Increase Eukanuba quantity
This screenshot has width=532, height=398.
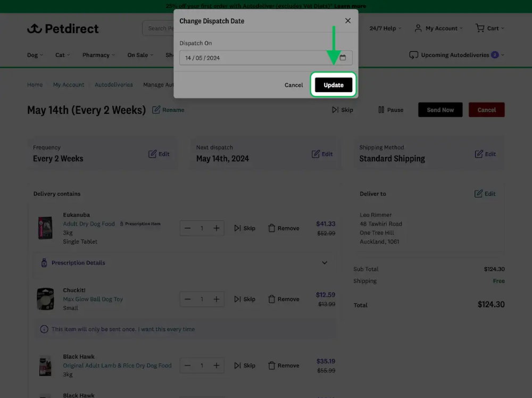[217, 228]
